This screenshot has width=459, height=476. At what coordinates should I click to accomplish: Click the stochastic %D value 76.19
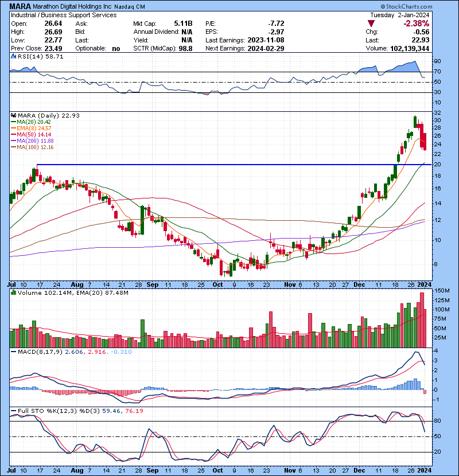pyautogui.click(x=134, y=411)
